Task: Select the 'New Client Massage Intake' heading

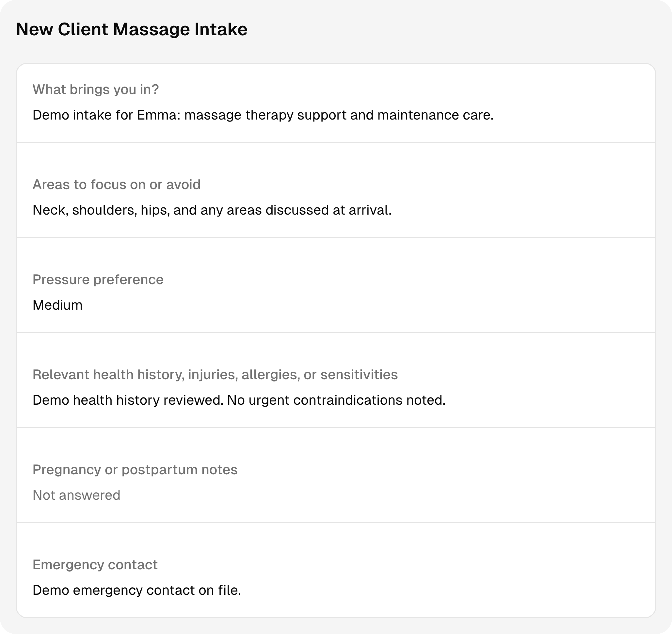Action: 132,29
